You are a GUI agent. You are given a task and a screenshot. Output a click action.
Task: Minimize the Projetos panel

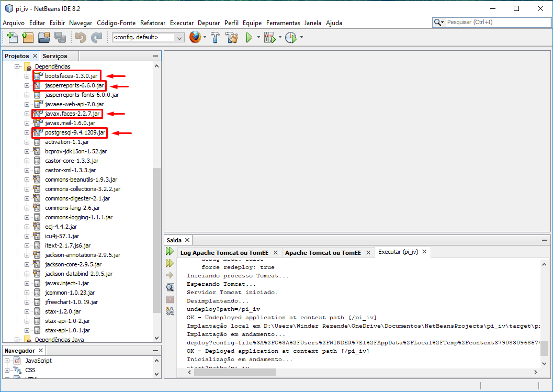point(155,56)
